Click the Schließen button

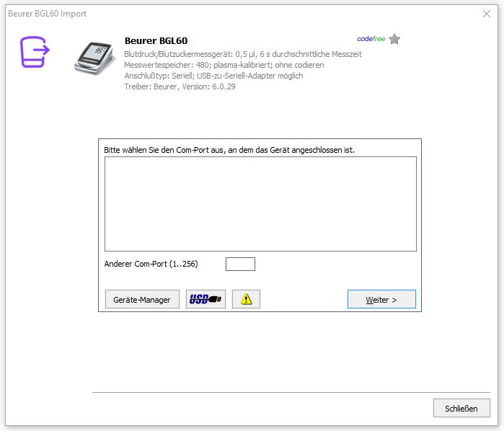(x=461, y=408)
